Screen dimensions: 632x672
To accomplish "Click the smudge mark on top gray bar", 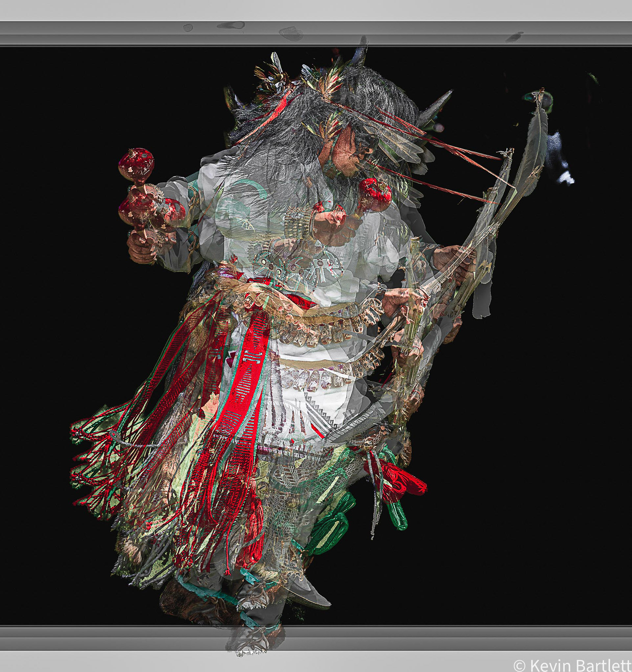I will click(x=231, y=25).
